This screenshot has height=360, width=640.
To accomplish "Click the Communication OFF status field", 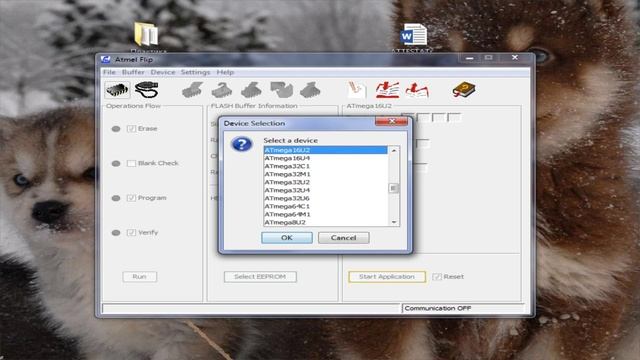I will tap(463, 308).
